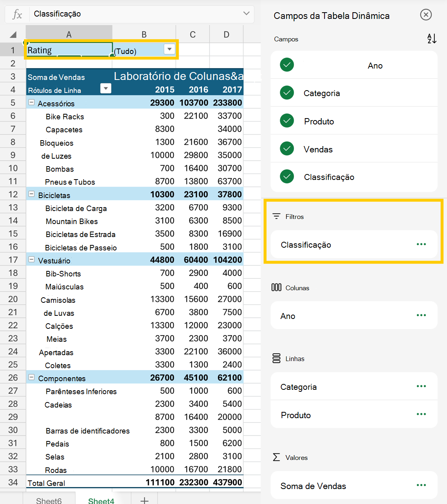Select the Bike Racks row label
This screenshot has height=504, width=447.
point(65,117)
